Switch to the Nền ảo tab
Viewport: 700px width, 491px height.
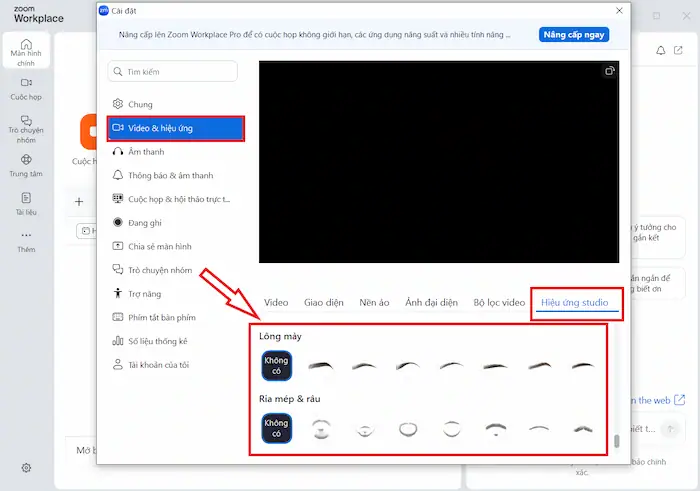374,302
